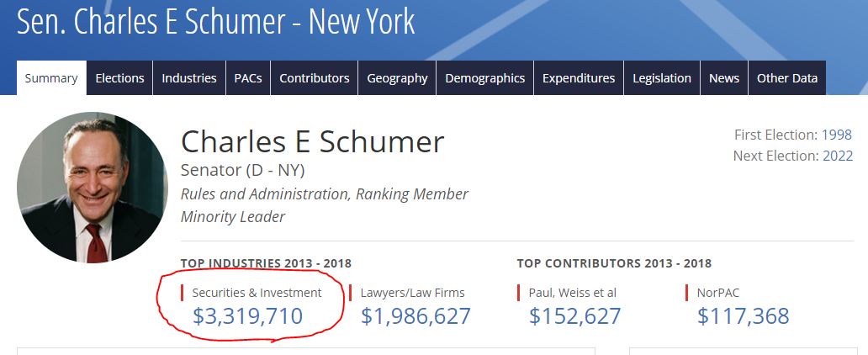Screen dimensions: 868x355
Task: Select the PACs tab
Action: (x=248, y=78)
